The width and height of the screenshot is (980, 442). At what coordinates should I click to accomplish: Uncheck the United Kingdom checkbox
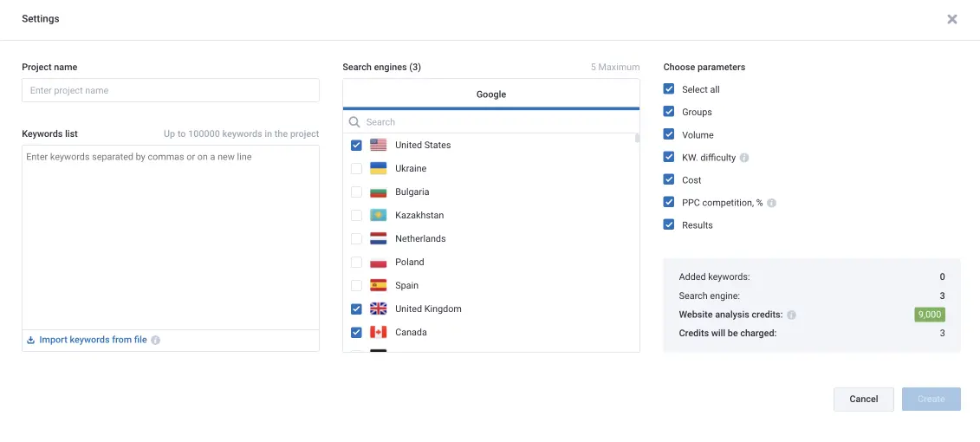tap(356, 309)
